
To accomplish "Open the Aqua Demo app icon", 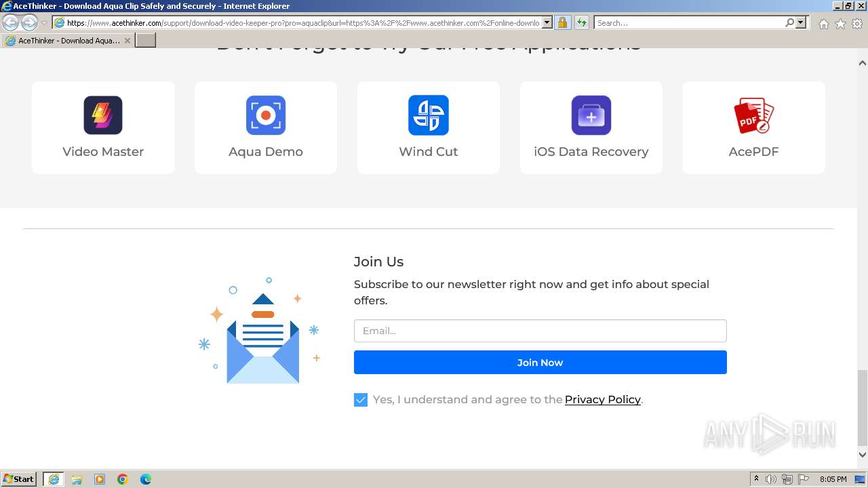I will pyautogui.click(x=266, y=115).
